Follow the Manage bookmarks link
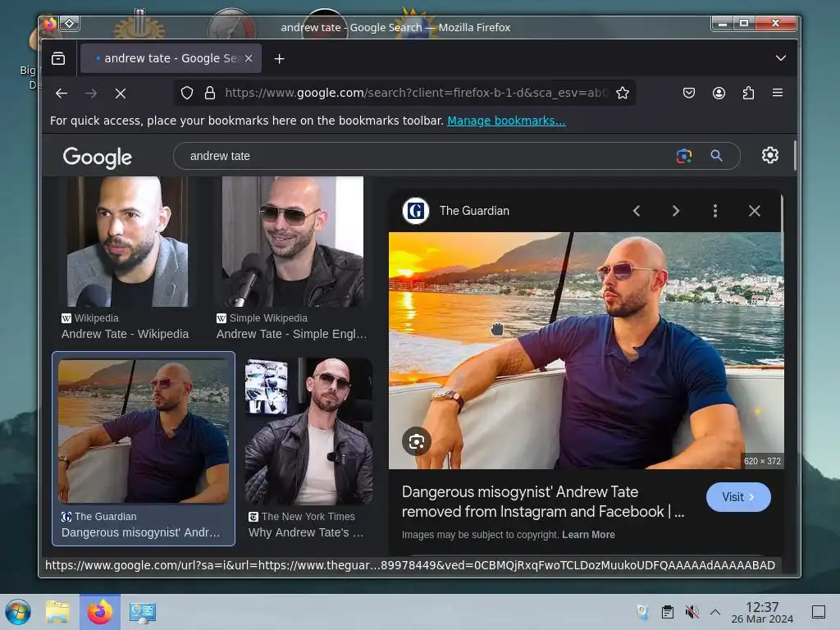 point(506,121)
